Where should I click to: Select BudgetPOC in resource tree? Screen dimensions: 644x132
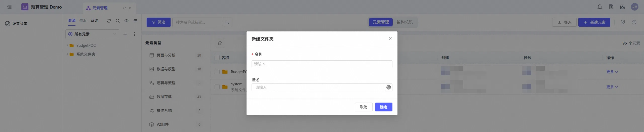coord(86,46)
